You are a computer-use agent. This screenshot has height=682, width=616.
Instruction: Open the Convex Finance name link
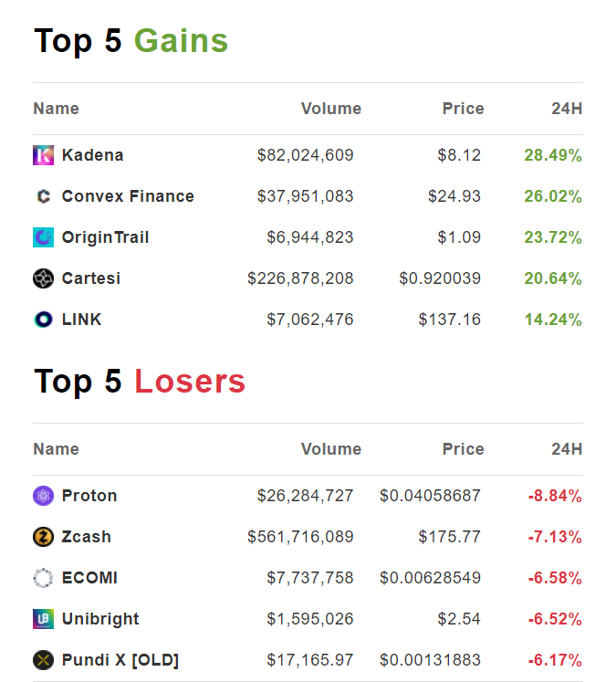point(128,196)
